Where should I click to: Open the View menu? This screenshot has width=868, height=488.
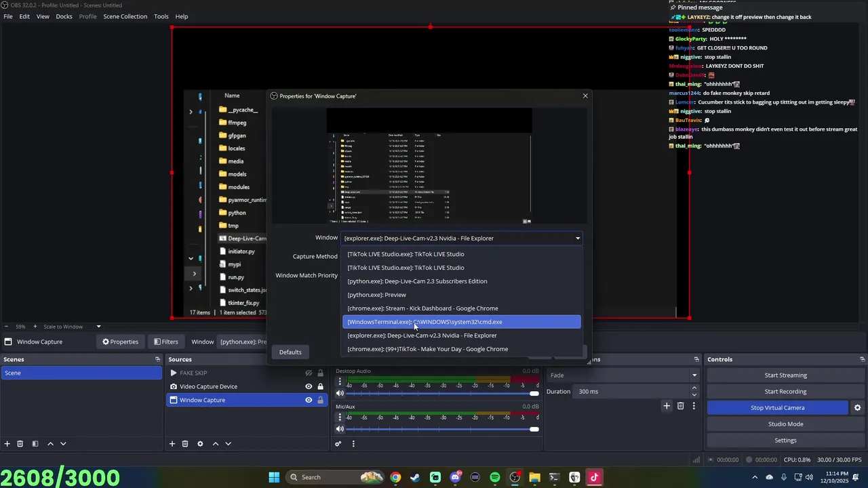tap(43, 16)
